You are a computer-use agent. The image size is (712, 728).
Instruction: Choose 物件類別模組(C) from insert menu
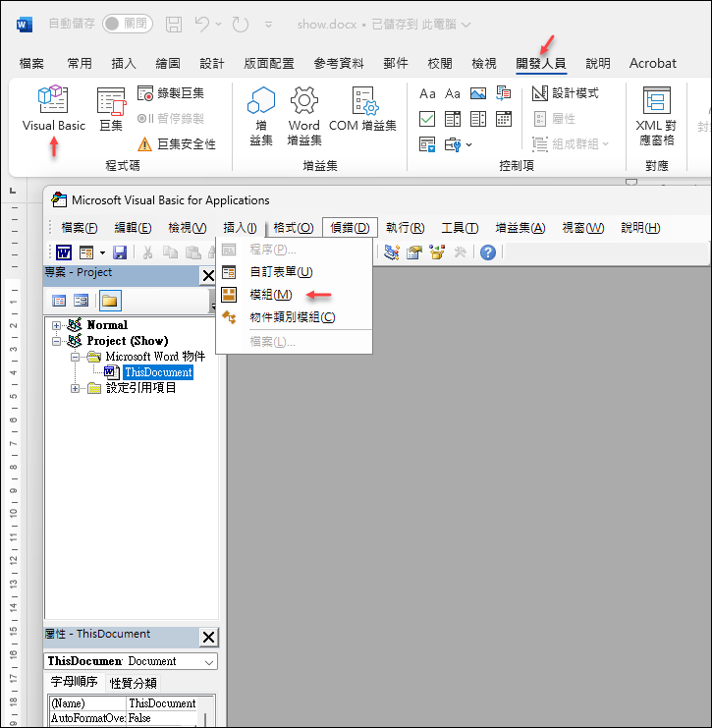click(x=295, y=317)
